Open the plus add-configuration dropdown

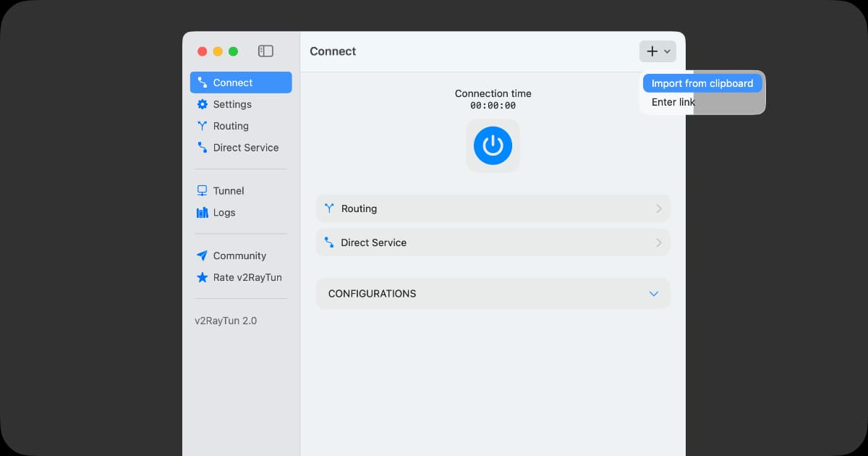657,51
